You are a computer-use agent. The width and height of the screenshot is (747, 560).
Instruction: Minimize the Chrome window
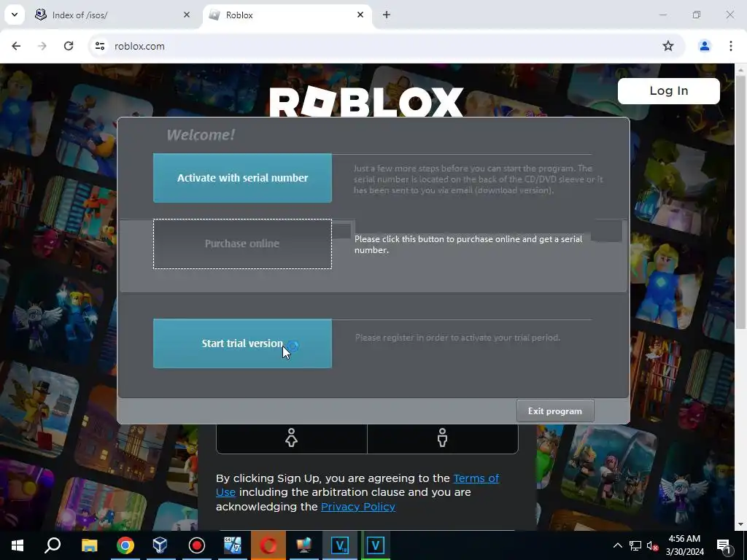point(662,15)
